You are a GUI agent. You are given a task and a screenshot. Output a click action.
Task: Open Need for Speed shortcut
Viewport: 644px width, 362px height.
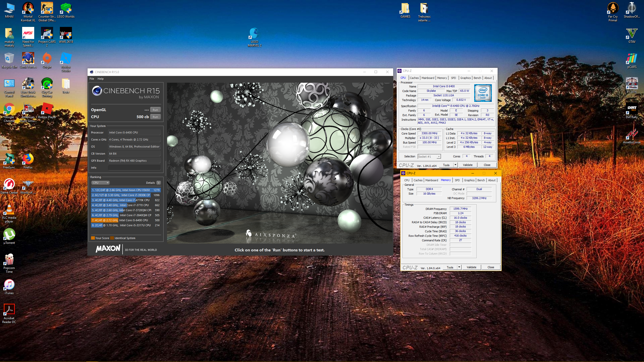point(28,37)
